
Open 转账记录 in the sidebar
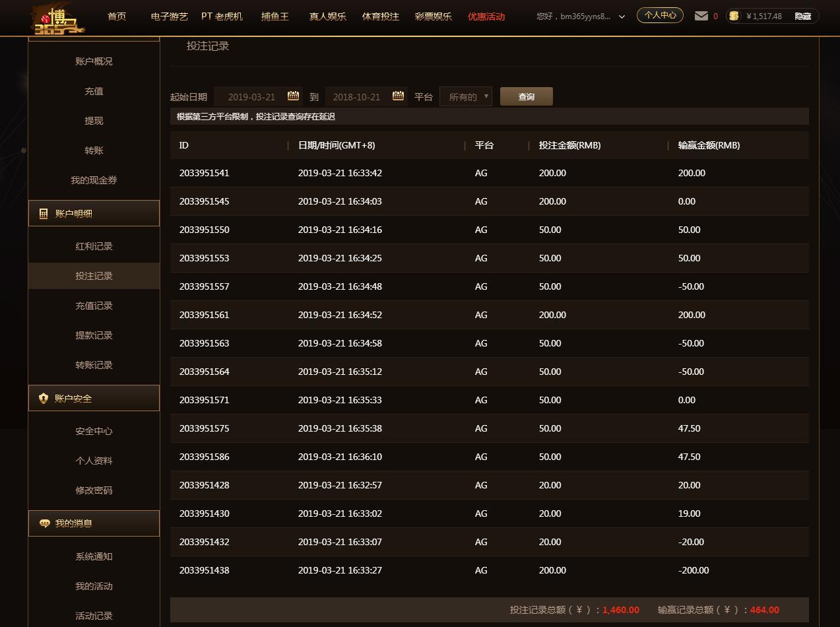(94, 365)
